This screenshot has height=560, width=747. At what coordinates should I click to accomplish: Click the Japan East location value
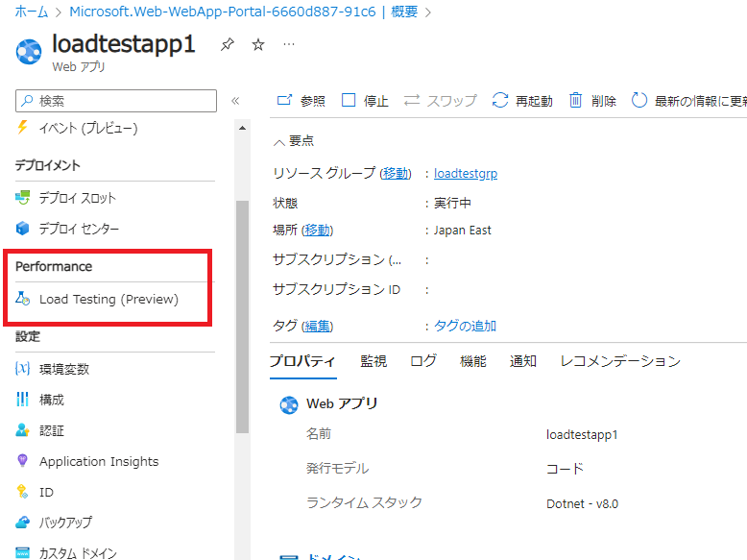462,231
